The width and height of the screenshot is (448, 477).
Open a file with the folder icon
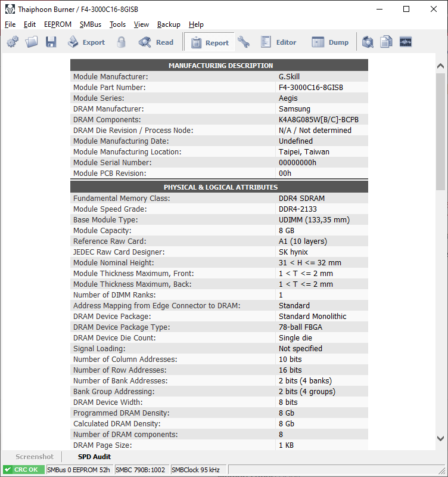click(32, 42)
